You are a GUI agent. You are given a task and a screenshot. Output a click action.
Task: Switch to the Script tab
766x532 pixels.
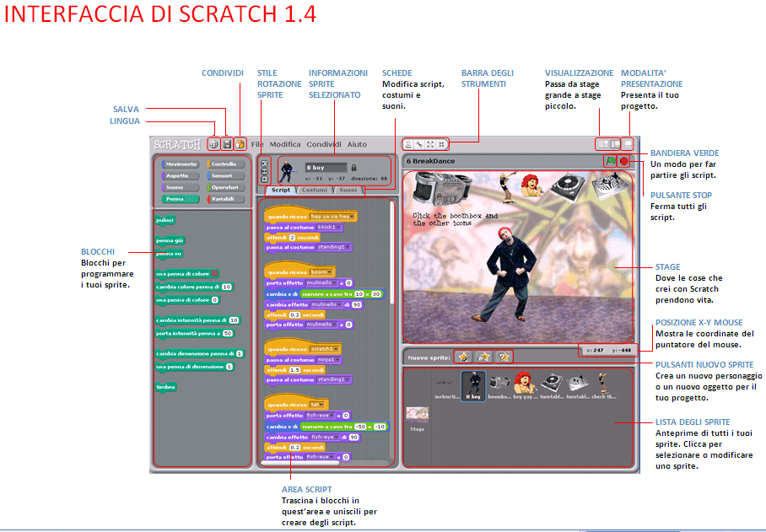coord(281,190)
